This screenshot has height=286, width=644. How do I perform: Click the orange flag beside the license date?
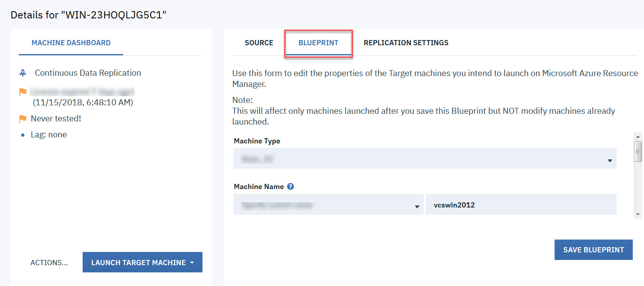pos(23,92)
